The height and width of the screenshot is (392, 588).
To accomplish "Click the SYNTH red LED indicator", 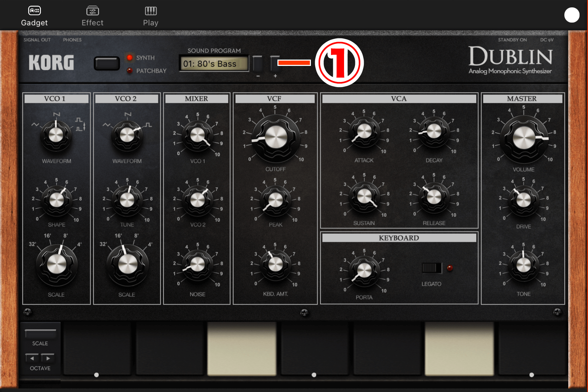I will [130, 57].
